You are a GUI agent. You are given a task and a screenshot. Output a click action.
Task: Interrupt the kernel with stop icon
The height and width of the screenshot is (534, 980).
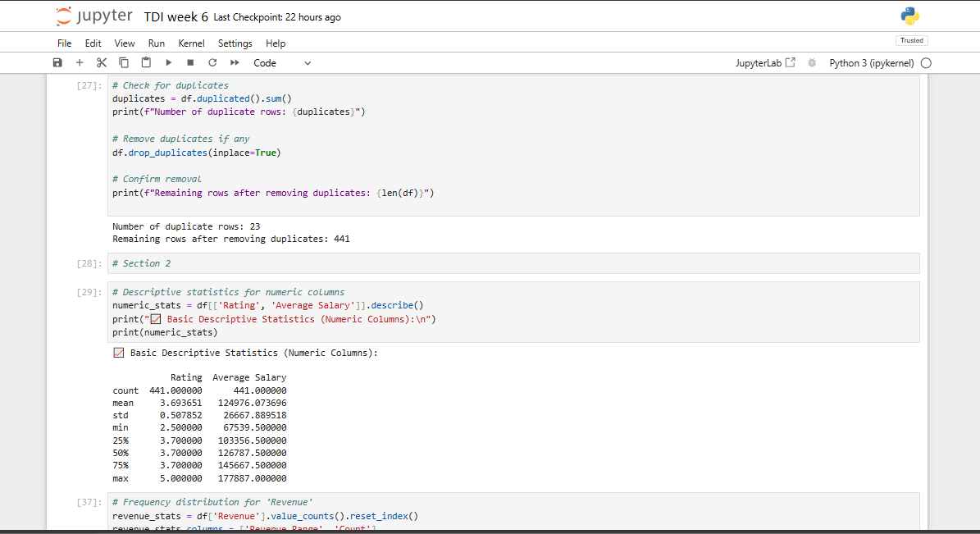[190, 62]
